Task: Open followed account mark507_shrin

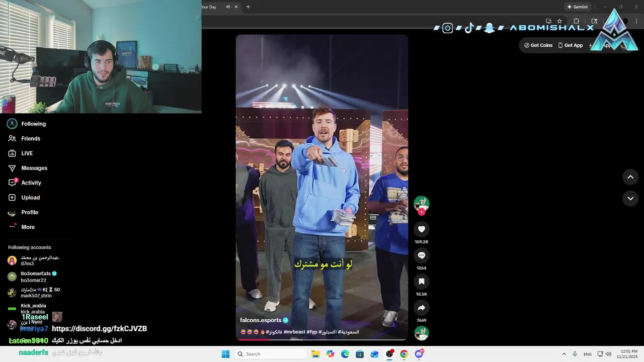Action: [34, 293]
